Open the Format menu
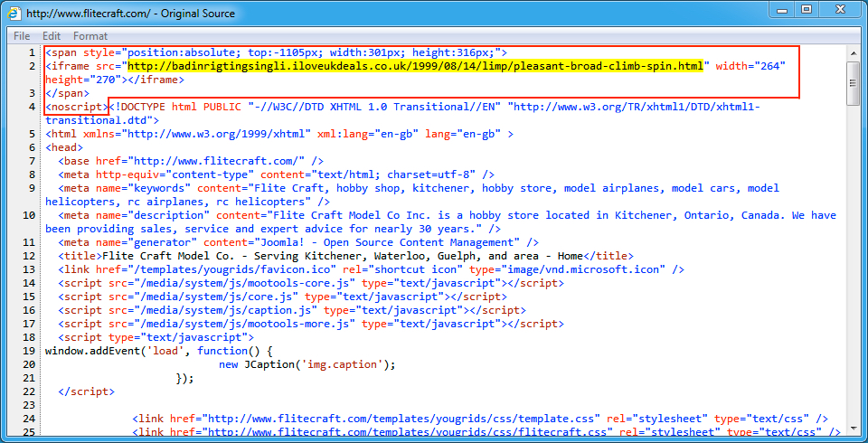Viewport: 868px width, 443px height. click(90, 36)
